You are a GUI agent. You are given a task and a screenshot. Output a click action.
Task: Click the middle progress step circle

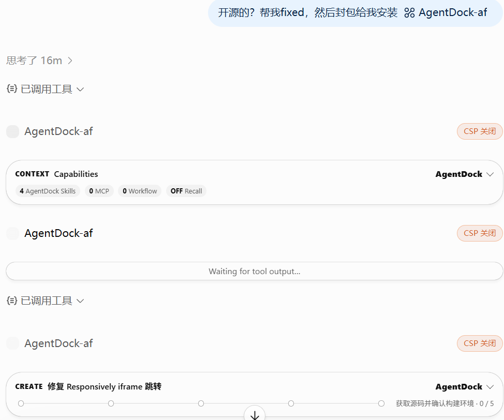tap(201, 403)
